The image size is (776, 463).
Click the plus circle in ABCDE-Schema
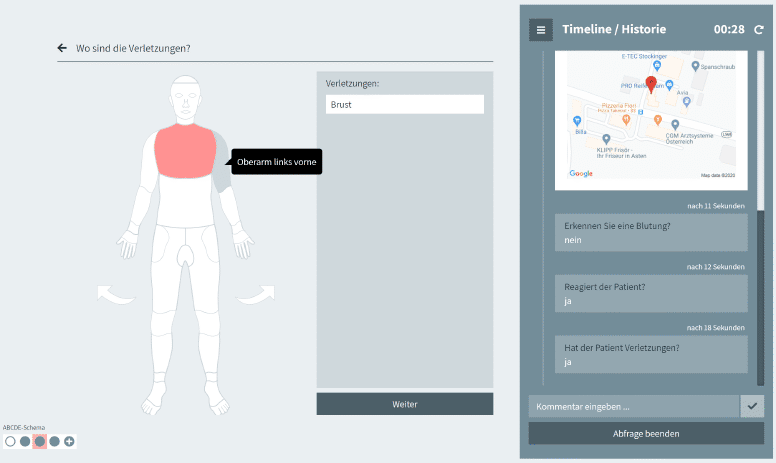pyautogui.click(x=69, y=441)
